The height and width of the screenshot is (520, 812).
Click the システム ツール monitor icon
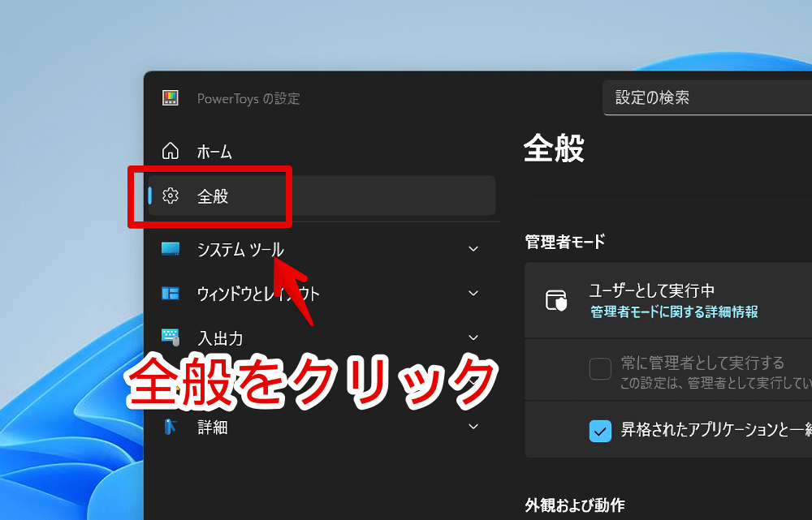[x=171, y=249]
